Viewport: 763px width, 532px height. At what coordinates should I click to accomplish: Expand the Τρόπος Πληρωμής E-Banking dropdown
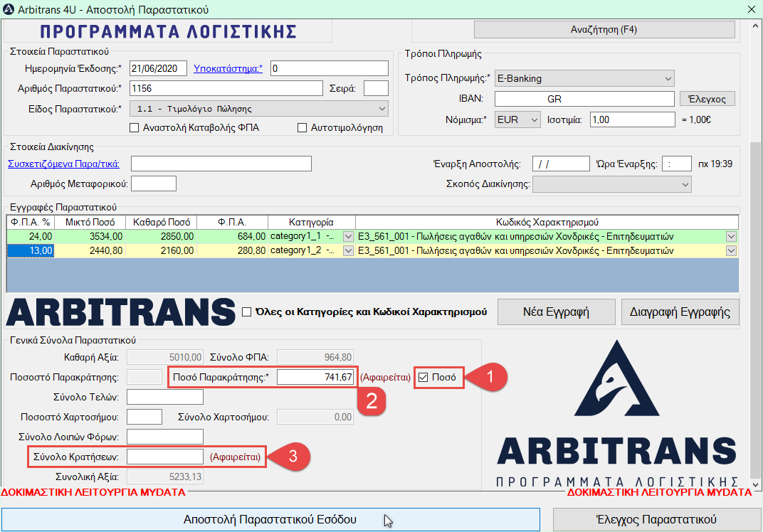tap(584, 78)
